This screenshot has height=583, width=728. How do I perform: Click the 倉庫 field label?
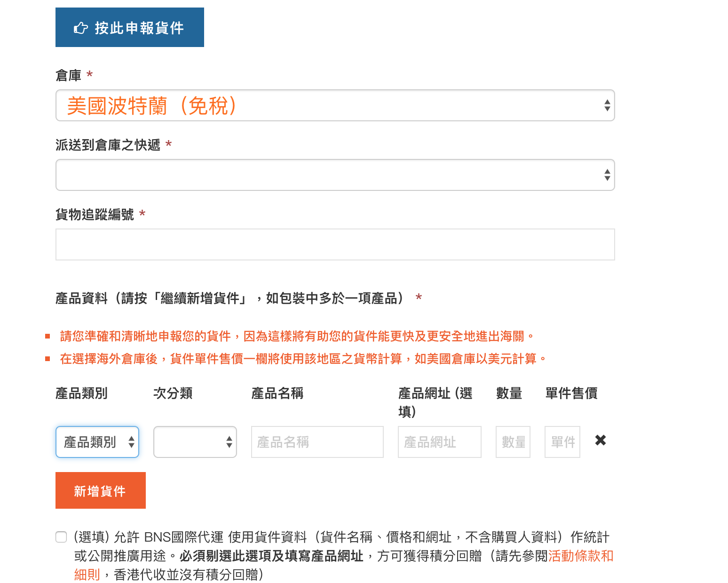pyautogui.click(x=69, y=75)
